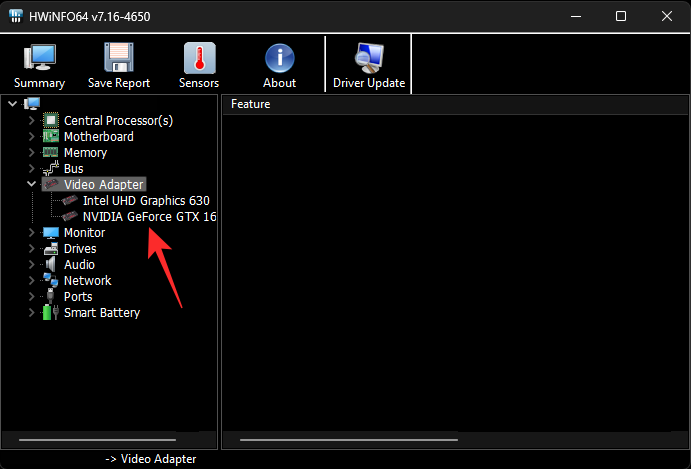Expand the Audio node

pyautogui.click(x=32, y=264)
